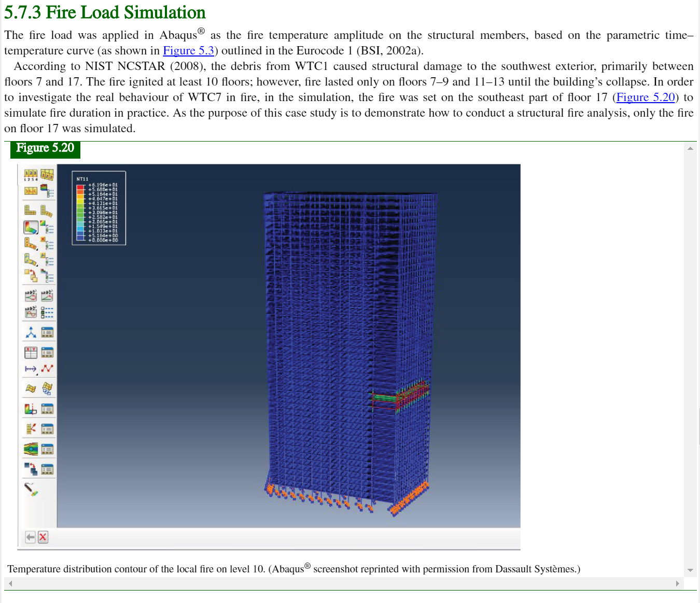Select the Plot Contours on Deformed Shape tool
This screenshot has height=603, width=700.
coord(31,227)
